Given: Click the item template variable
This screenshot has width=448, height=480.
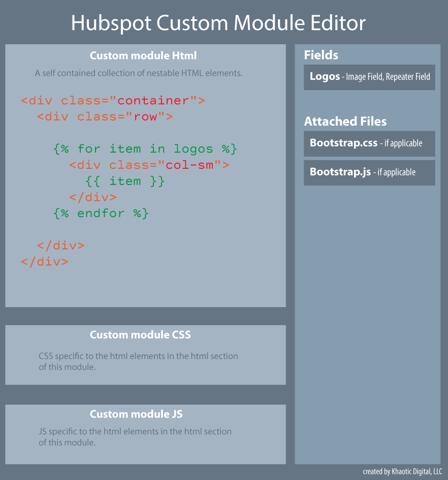Looking at the screenshot, I should click(125, 181).
